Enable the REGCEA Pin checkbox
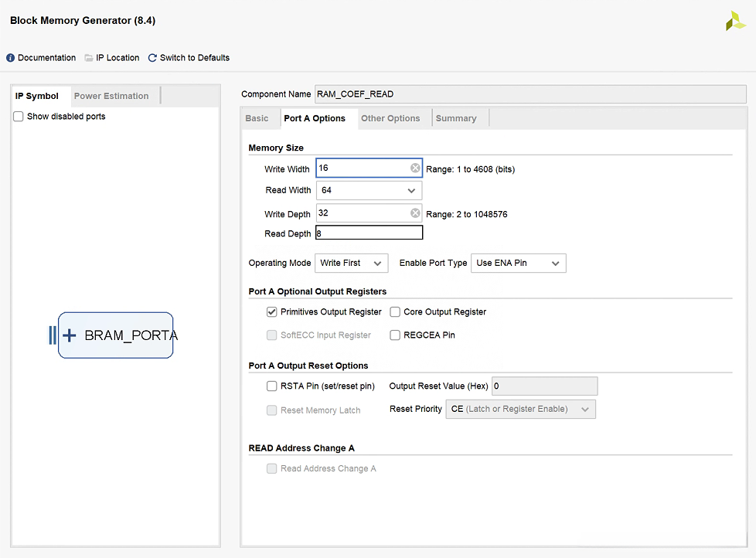This screenshot has width=756, height=558. click(x=395, y=335)
